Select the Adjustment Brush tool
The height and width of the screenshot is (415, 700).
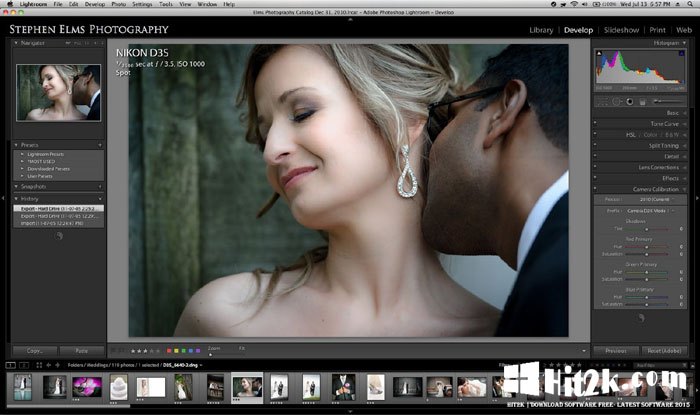pos(667,102)
